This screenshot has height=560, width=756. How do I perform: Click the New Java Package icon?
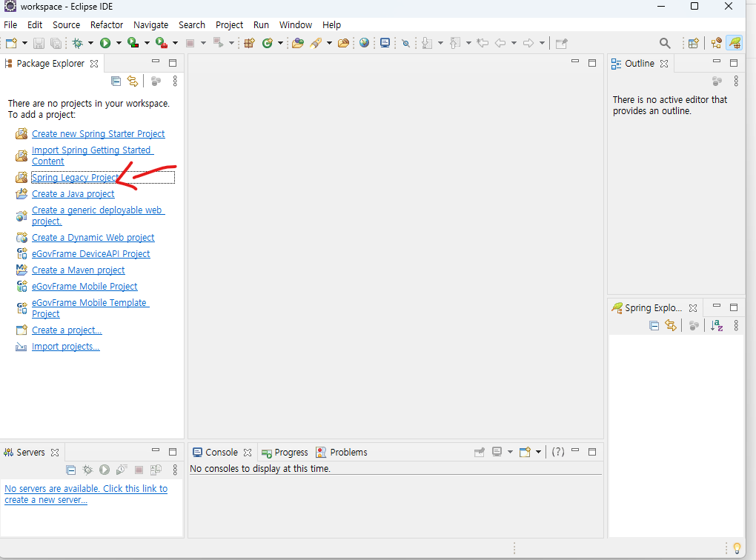pyautogui.click(x=249, y=44)
